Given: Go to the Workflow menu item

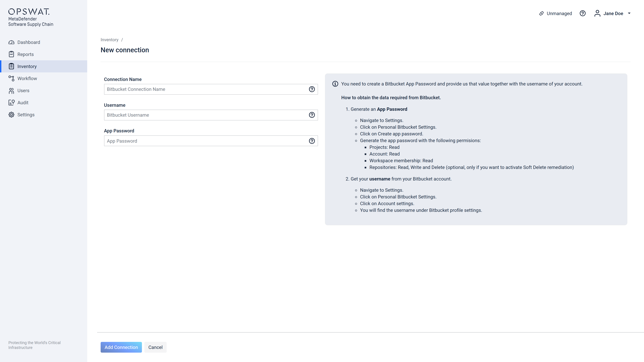Looking at the screenshot, I should coord(27,78).
